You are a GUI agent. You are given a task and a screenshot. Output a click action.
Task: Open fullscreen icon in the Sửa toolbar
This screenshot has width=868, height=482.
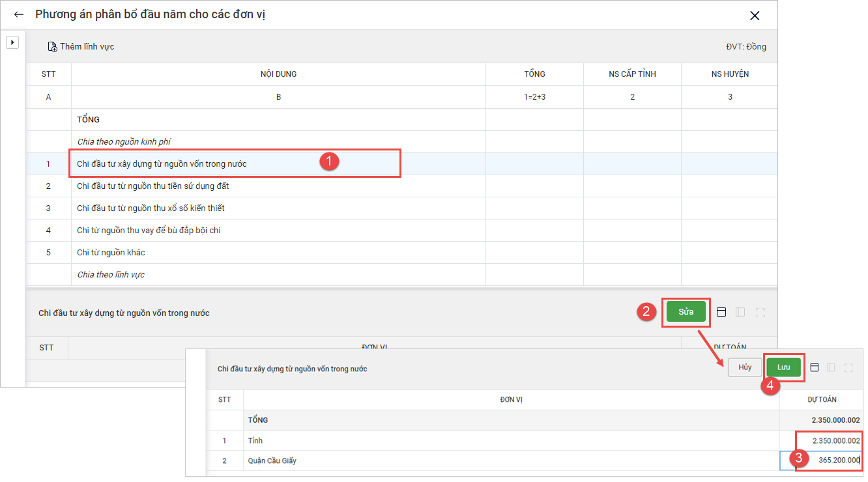point(760,312)
